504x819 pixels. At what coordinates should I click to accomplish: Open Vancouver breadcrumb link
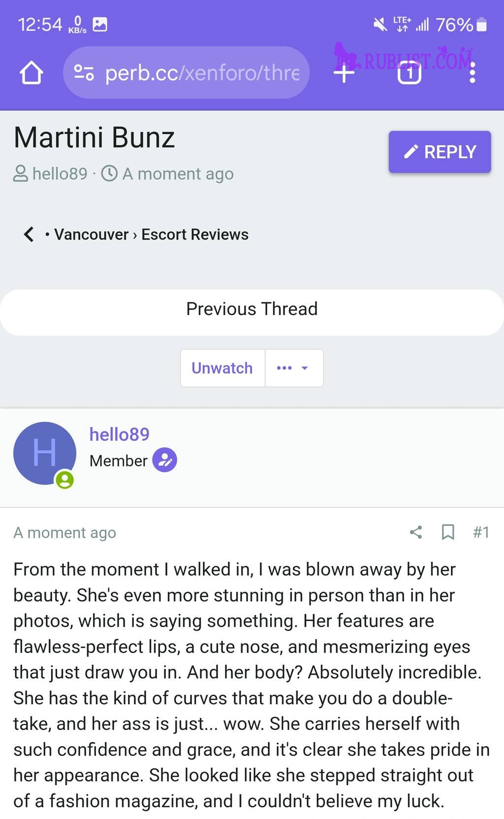tap(91, 234)
